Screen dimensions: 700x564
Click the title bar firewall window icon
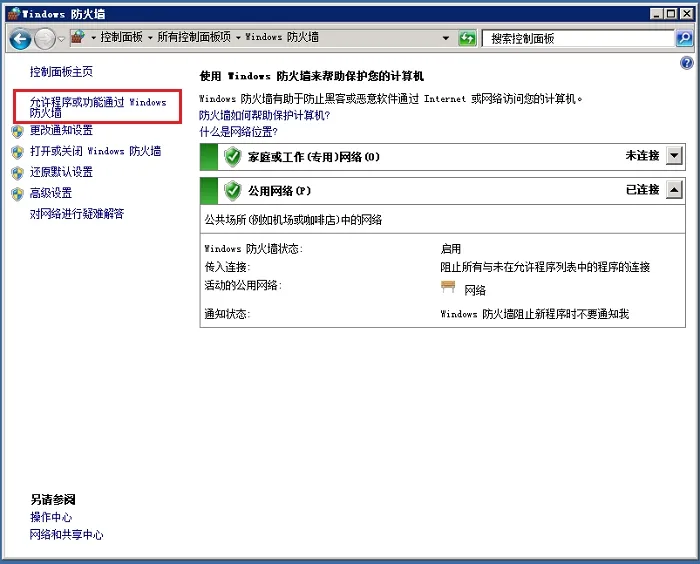(x=14, y=13)
